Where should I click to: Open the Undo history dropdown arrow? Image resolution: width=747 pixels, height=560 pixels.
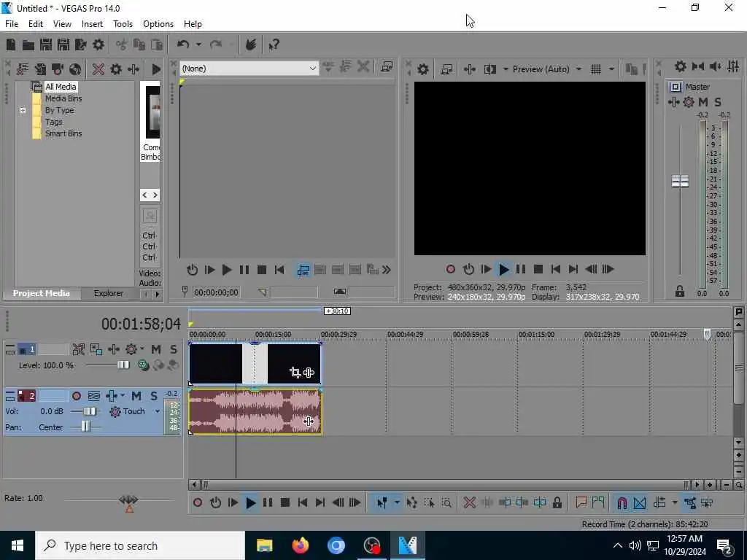pyautogui.click(x=198, y=44)
